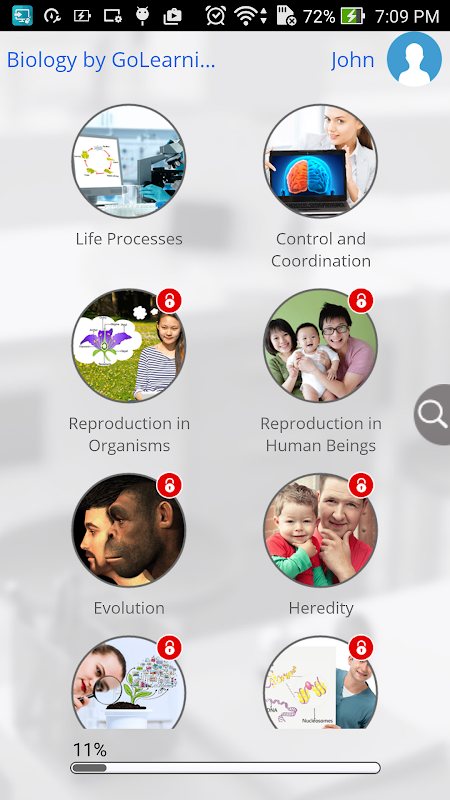The image size is (450, 800).
Task: Select the Reproduction in Human Beings label
Action: pos(321,434)
